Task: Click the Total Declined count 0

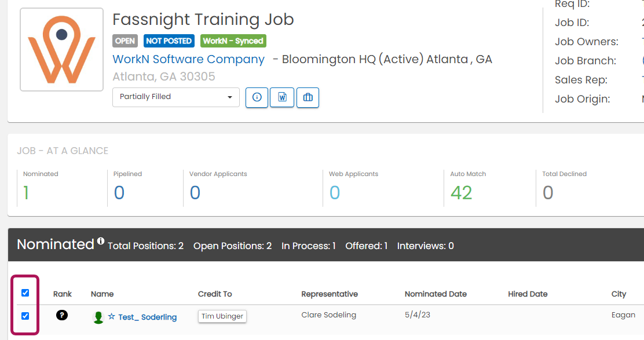Action: click(x=548, y=192)
